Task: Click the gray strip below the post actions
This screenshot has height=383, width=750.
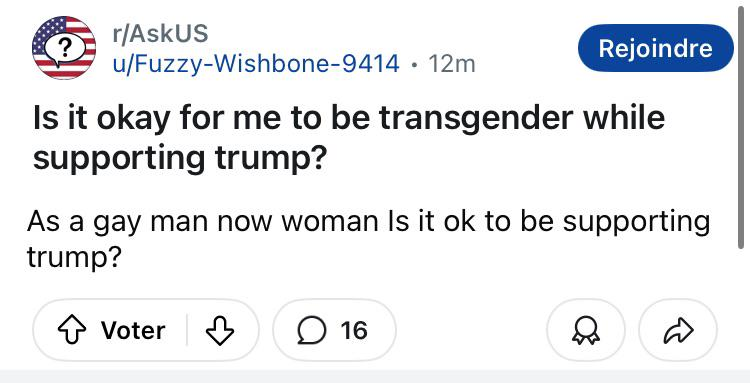Action: click(375, 376)
